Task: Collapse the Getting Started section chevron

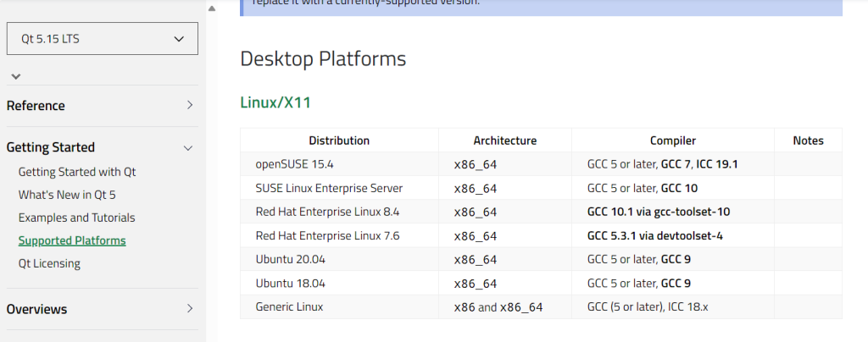Action: click(x=188, y=147)
